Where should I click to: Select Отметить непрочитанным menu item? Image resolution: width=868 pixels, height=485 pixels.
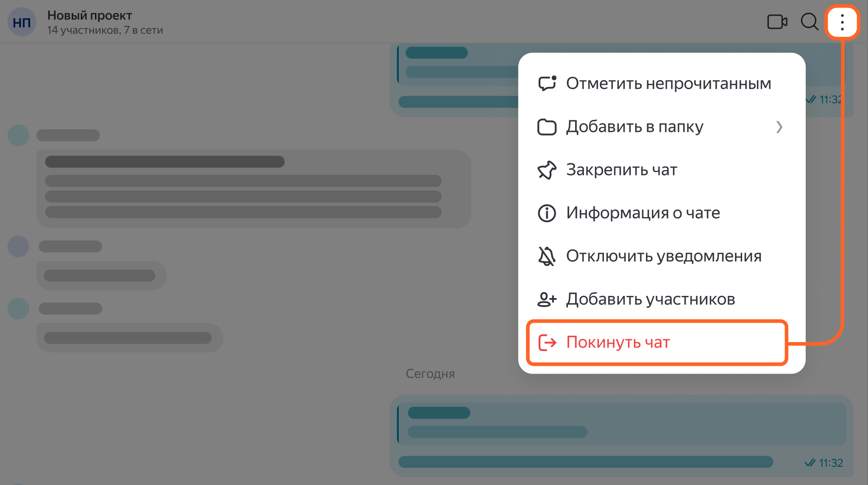pyautogui.click(x=668, y=84)
